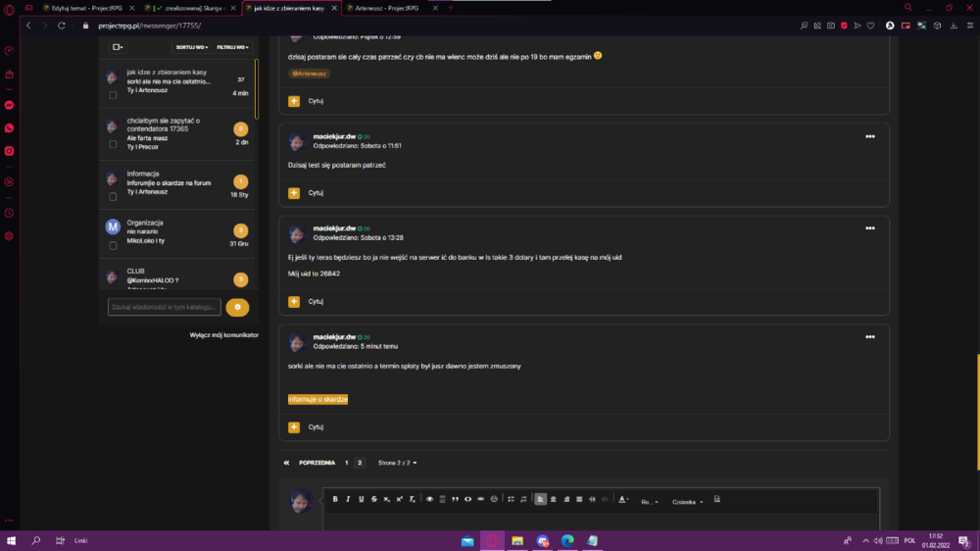Open ad blocker shield icon
The height and width of the screenshot is (551, 980).
coord(844,25)
